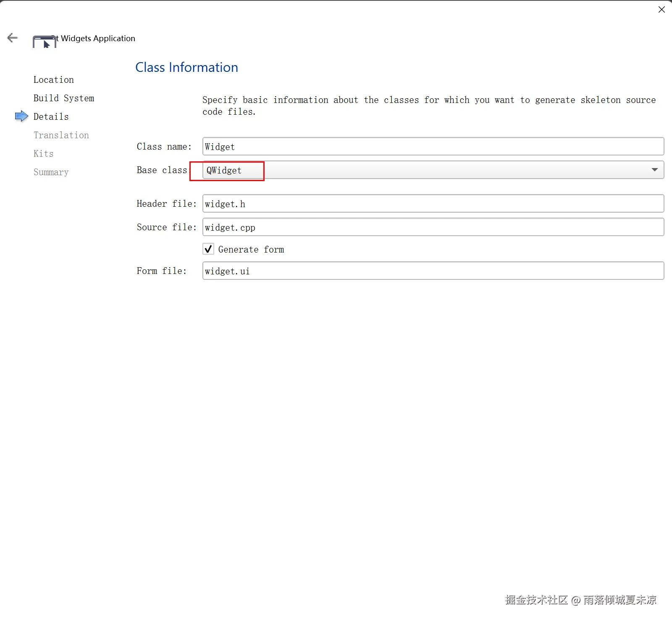Open the Base class dropdown arrow
The height and width of the screenshot is (621, 672).
click(654, 170)
